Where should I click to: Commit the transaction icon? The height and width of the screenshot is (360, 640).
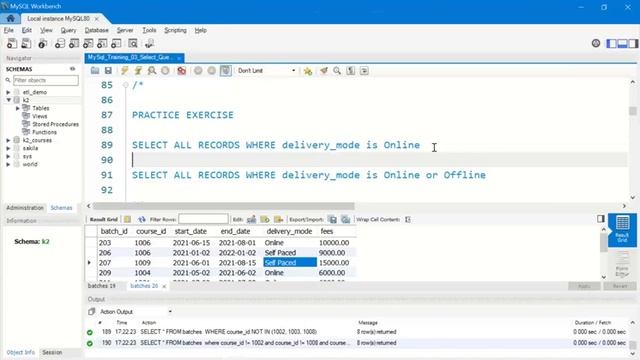198,71
